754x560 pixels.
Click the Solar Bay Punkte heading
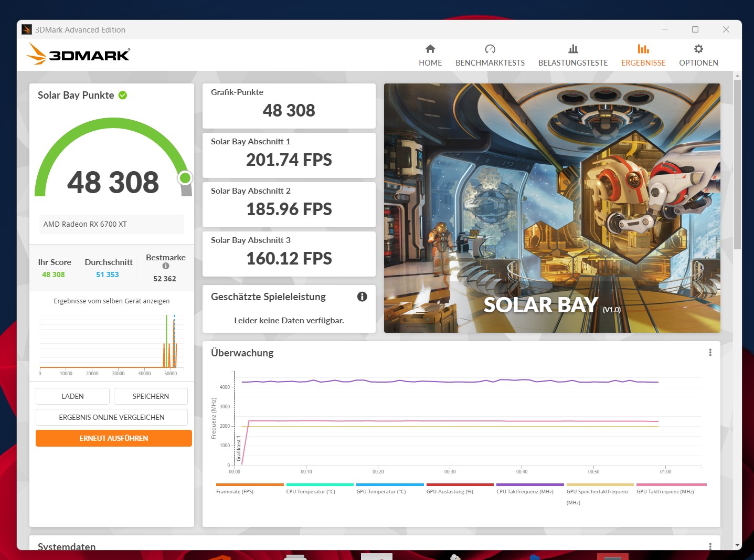coord(76,95)
